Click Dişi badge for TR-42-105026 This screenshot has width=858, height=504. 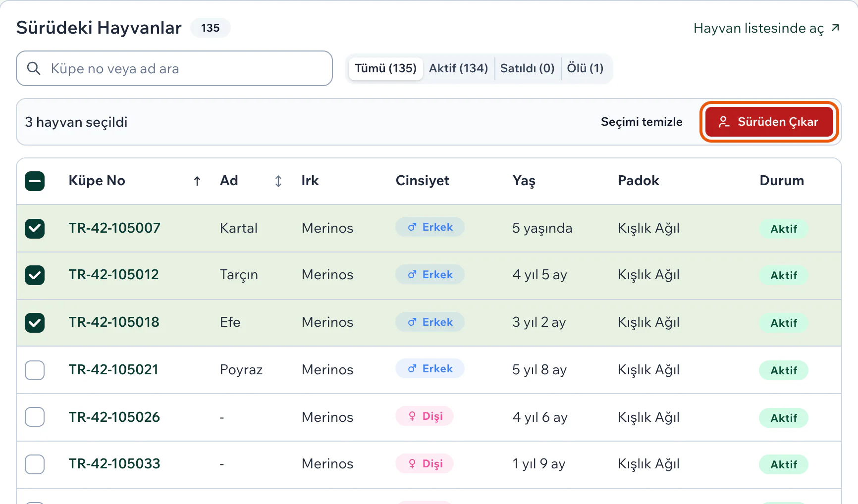(425, 416)
